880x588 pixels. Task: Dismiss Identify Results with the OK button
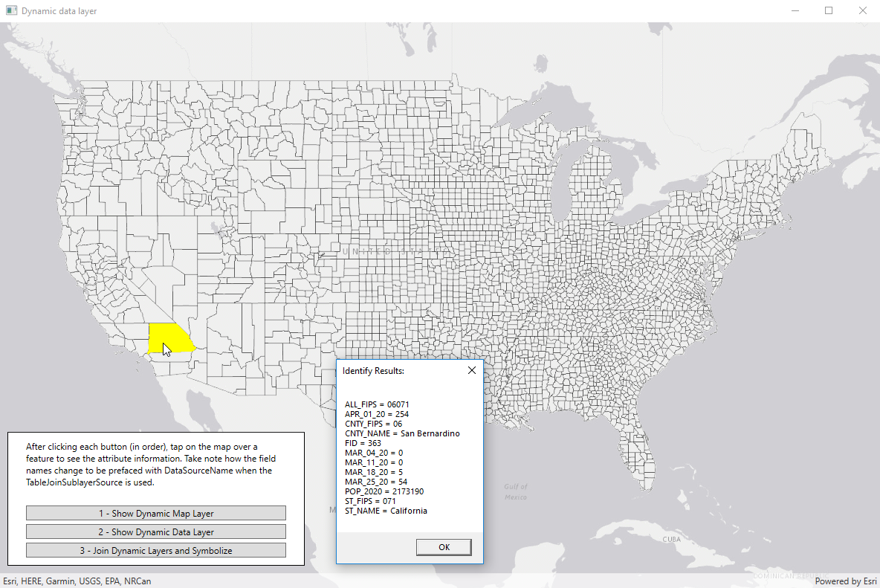click(444, 547)
